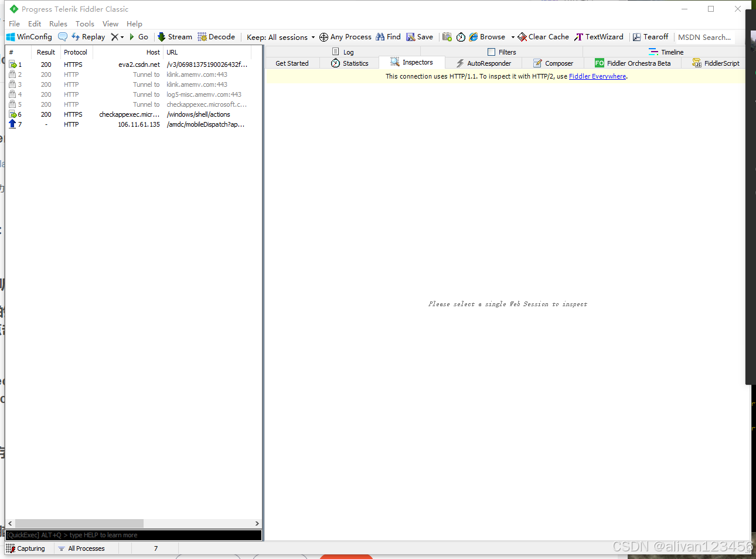The width and height of the screenshot is (756, 559).
Task: Click the Go resume button
Action: coord(139,37)
